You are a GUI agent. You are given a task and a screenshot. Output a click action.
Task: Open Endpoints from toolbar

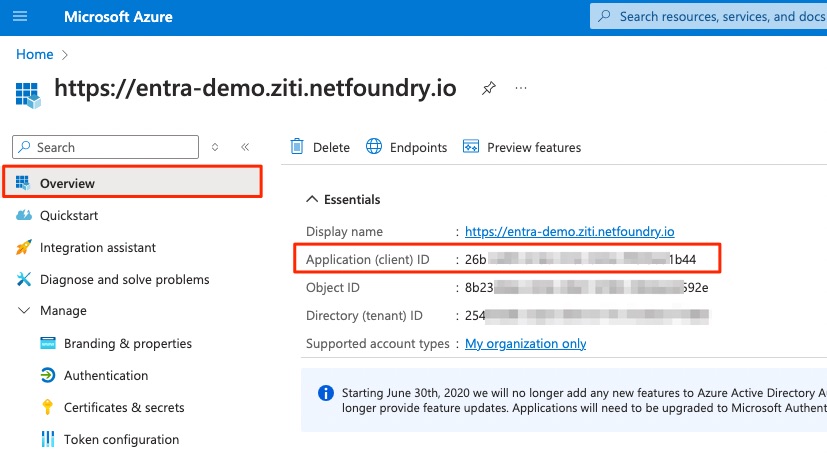[x=406, y=147]
